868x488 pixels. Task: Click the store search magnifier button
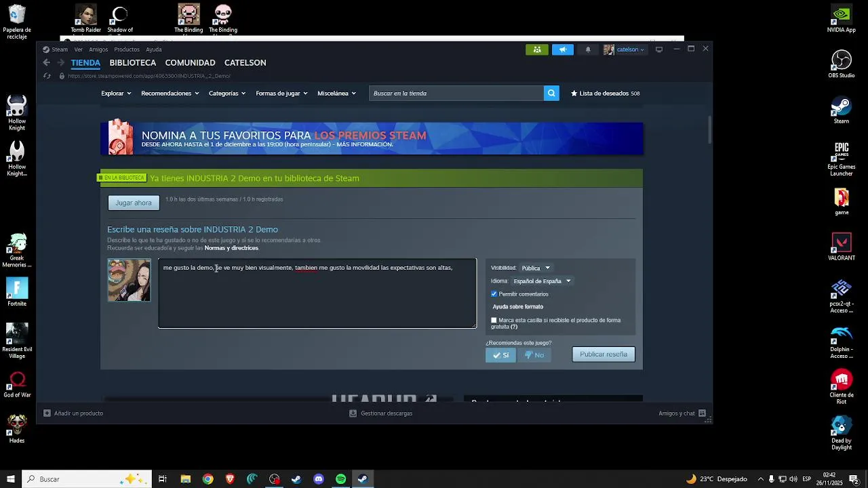(551, 93)
